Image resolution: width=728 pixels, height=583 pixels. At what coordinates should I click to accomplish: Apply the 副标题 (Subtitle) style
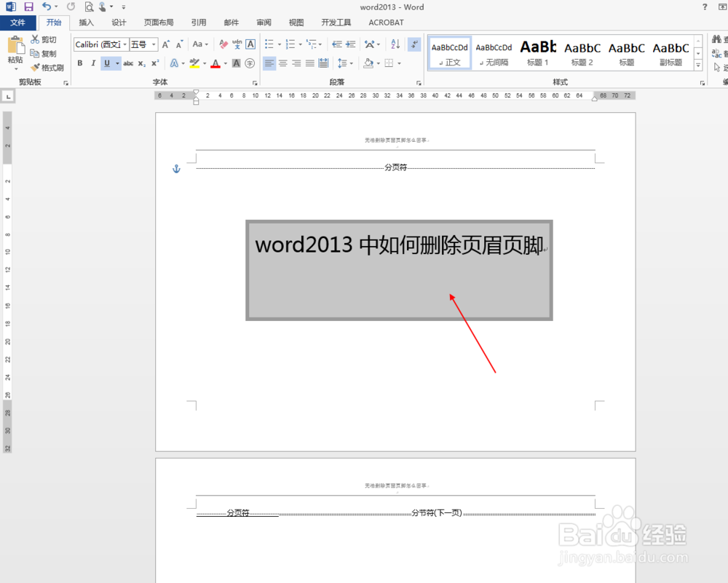[x=671, y=53]
